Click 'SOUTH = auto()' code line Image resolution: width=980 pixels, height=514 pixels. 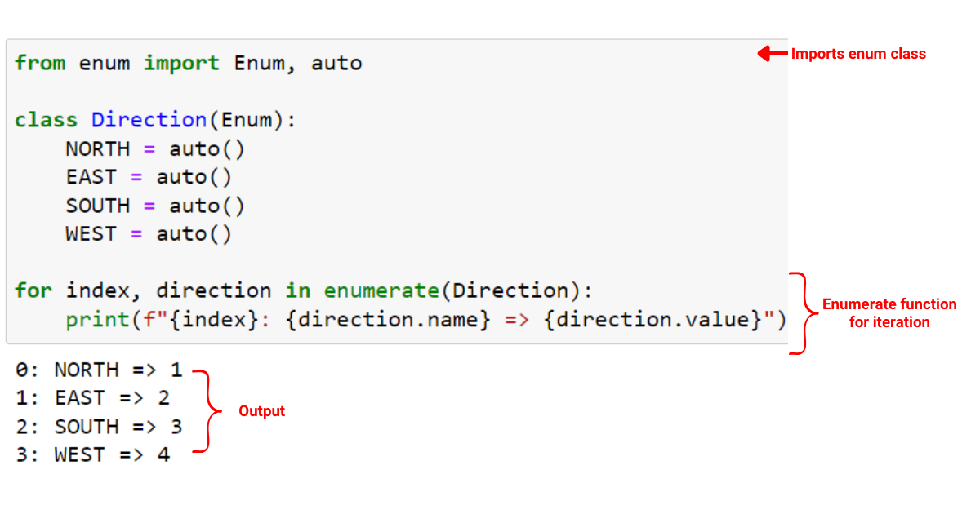click(x=155, y=206)
